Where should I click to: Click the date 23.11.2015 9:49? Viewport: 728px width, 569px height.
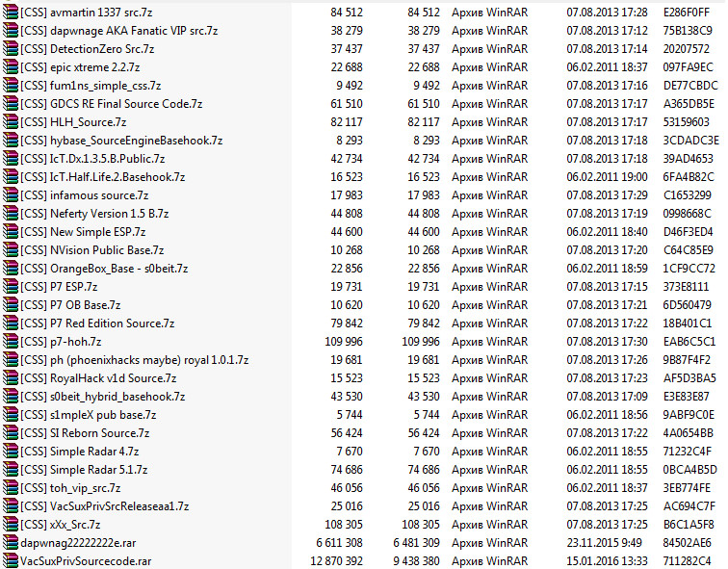click(604, 543)
